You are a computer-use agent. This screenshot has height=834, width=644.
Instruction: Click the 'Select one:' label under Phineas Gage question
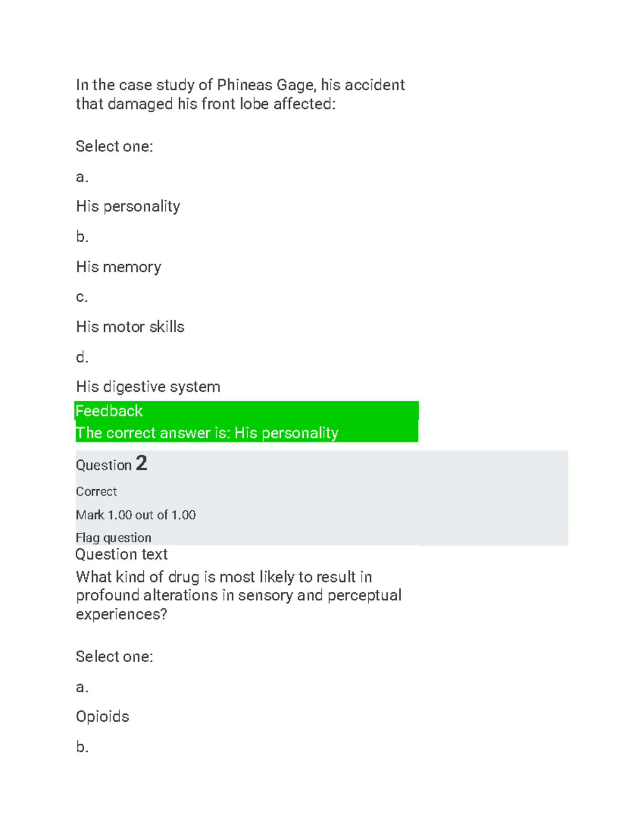point(114,146)
